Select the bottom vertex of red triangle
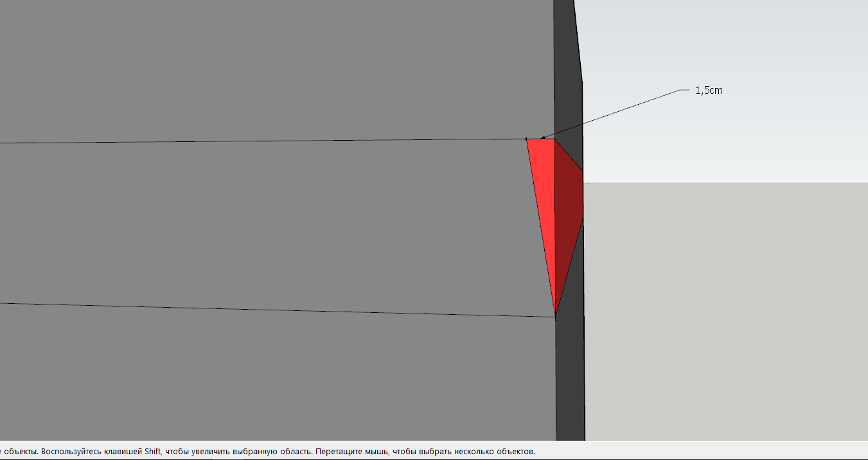The width and height of the screenshot is (868, 460). [555, 315]
